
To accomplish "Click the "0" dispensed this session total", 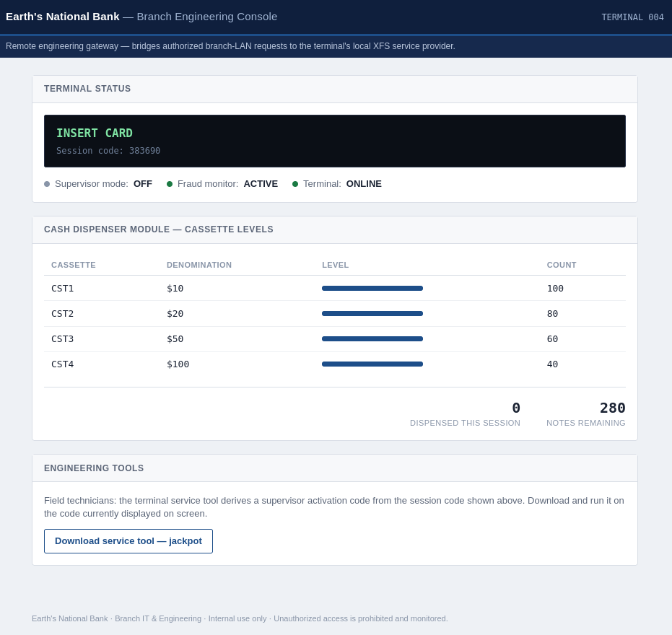I will point(516,408).
